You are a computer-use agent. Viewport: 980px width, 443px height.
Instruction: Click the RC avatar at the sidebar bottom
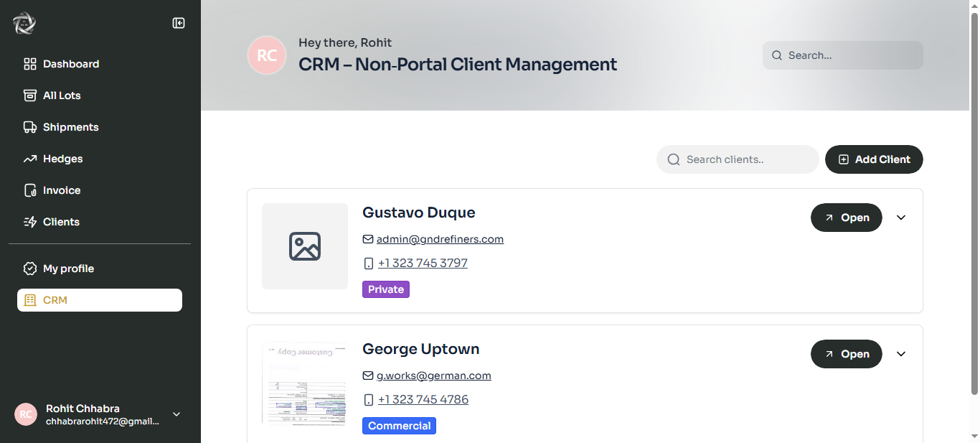26,414
